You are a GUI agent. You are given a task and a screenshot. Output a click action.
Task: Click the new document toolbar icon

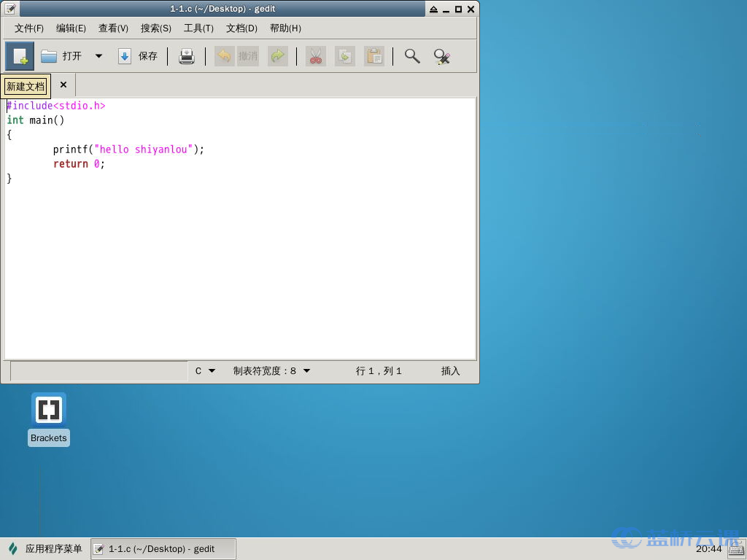(x=20, y=56)
